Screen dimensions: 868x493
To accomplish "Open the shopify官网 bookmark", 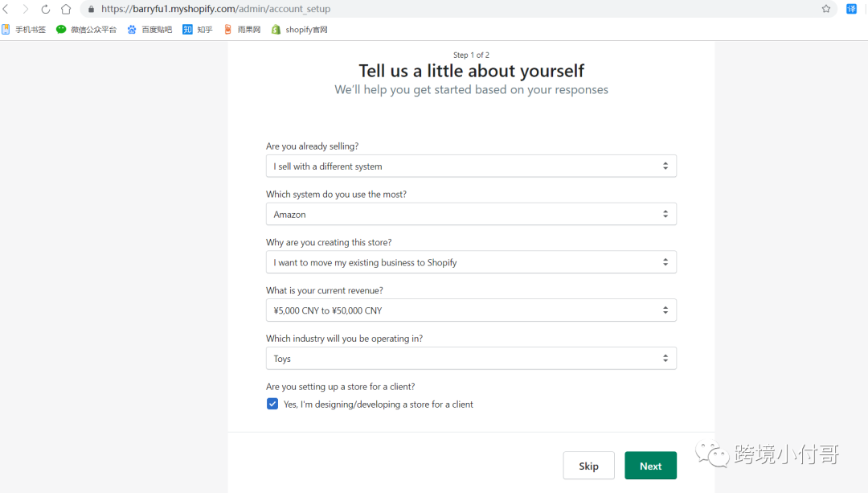I will click(x=299, y=30).
